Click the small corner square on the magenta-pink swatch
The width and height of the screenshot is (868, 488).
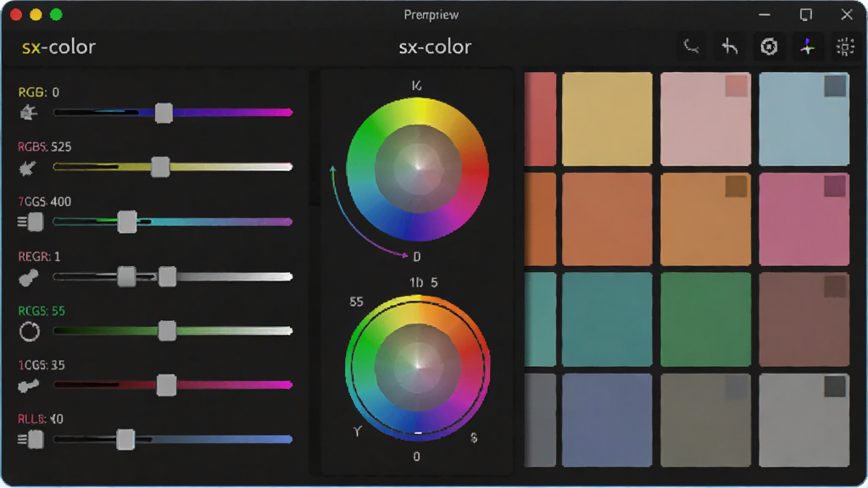point(835,186)
